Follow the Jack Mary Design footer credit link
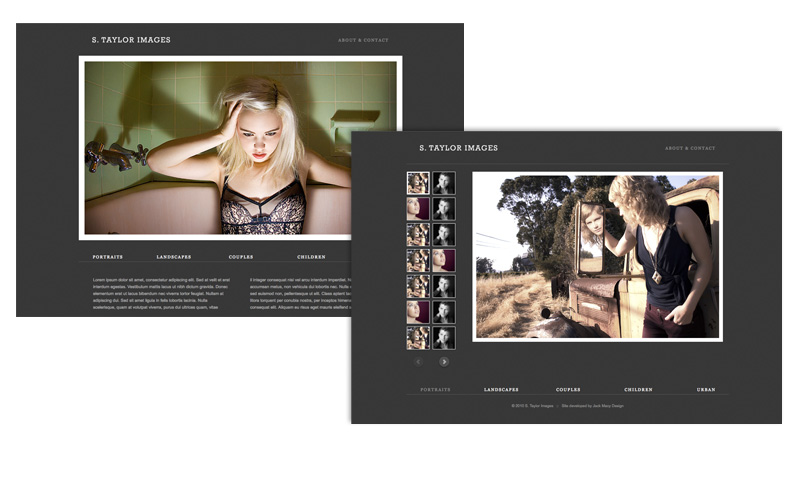The width and height of the screenshot is (800, 500). (593, 406)
